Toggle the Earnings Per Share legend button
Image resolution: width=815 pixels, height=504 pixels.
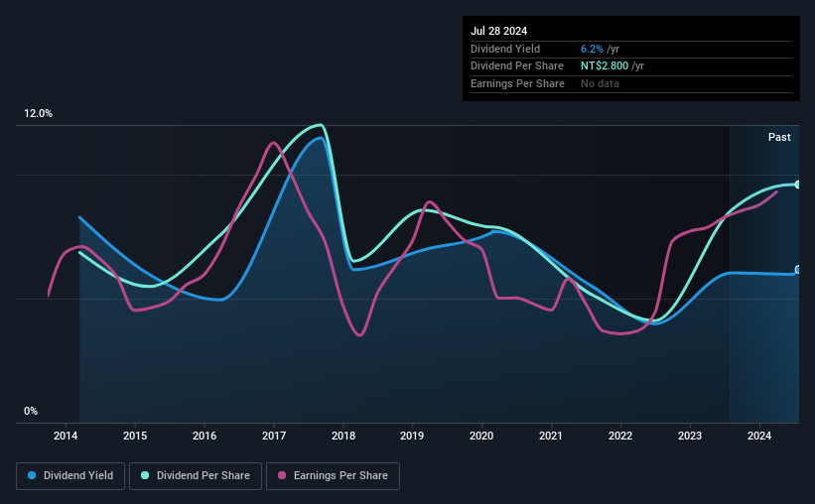[333, 476]
